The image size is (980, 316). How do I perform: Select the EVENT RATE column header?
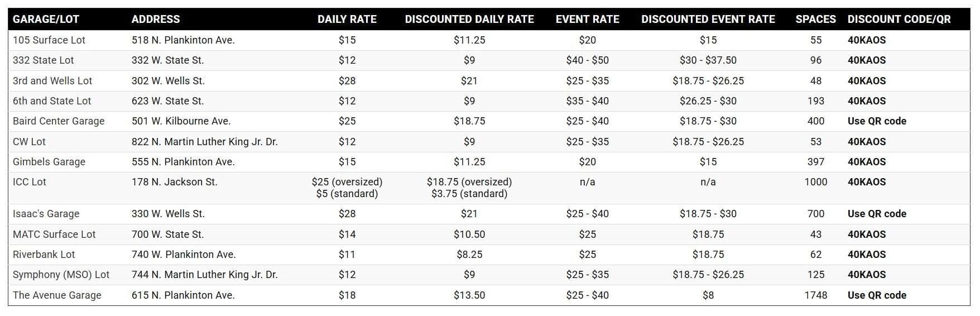tap(587, 19)
